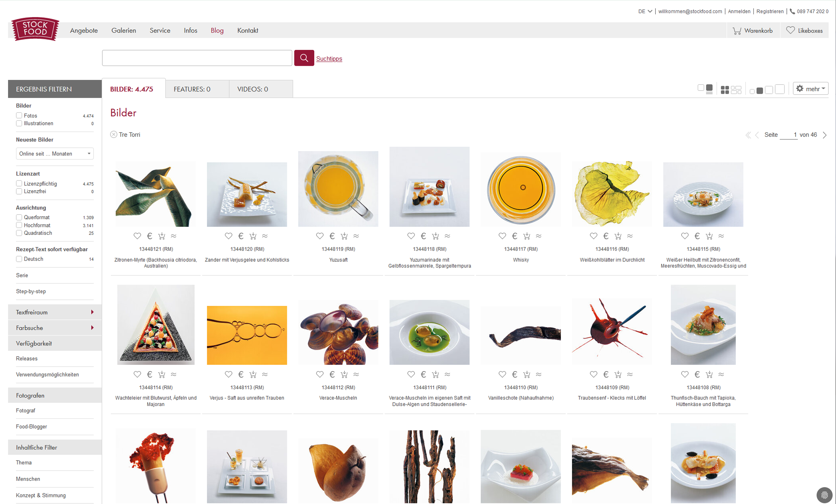Show price for Whisky image via euro icon
The height and width of the screenshot is (504, 836).
514,236
